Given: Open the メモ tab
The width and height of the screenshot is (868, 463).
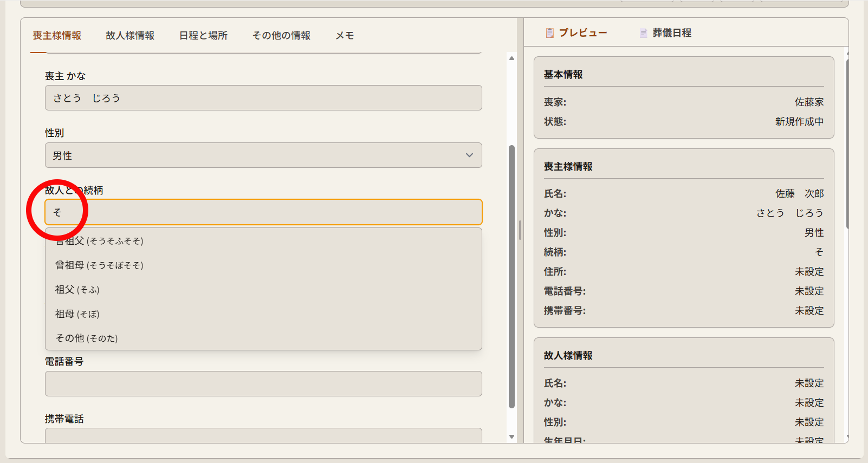Looking at the screenshot, I should [345, 36].
